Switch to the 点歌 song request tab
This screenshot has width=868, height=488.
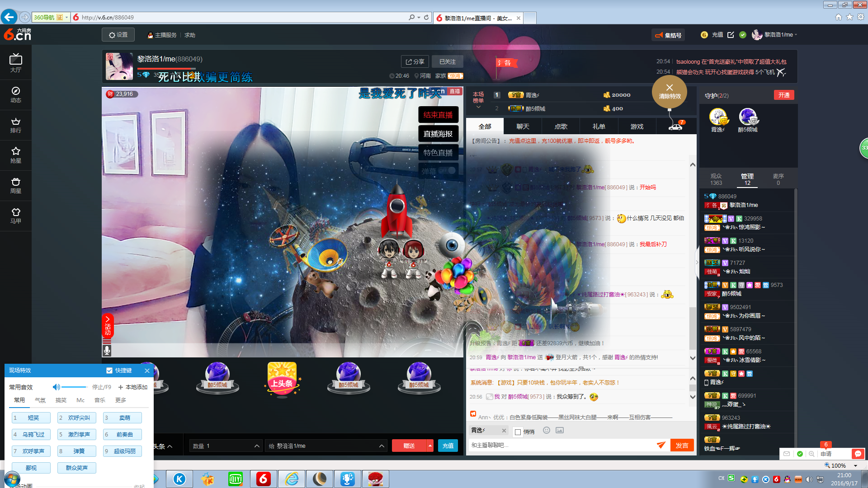[561, 127]
